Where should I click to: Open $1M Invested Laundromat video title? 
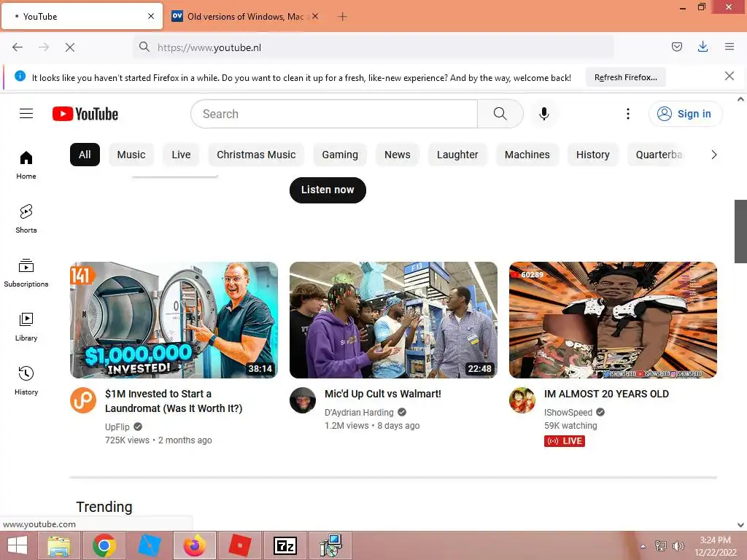coord(174,401)
